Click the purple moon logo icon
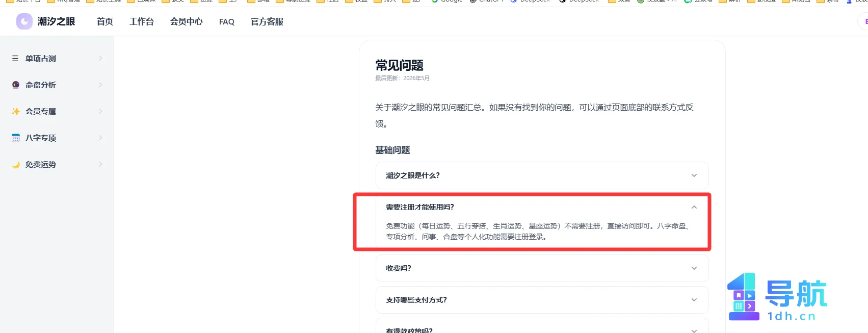The height and width of the screenshot is (333, 868). 24,21
